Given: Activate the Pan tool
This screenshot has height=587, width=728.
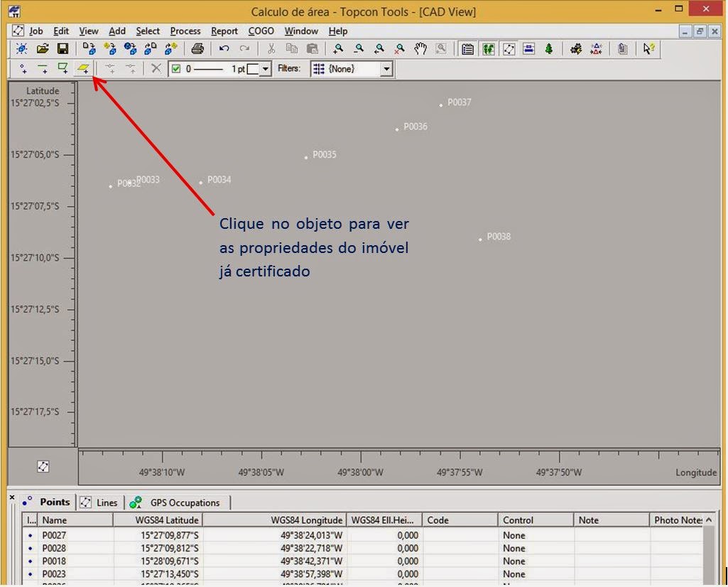Looking at the screenshot, I should [420, 48].
